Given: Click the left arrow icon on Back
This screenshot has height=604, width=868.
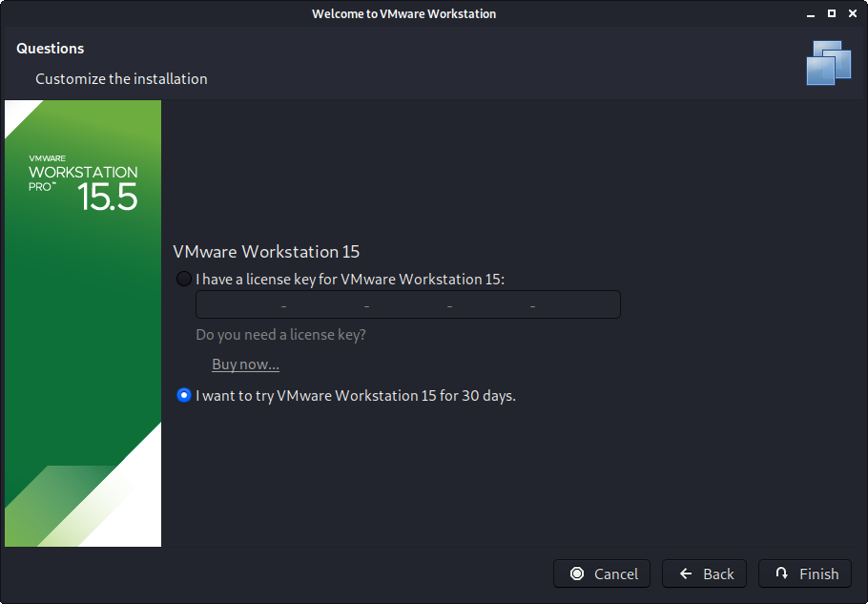Looking at the screenshot, I should pyautogui.click(x=686, y=573).
